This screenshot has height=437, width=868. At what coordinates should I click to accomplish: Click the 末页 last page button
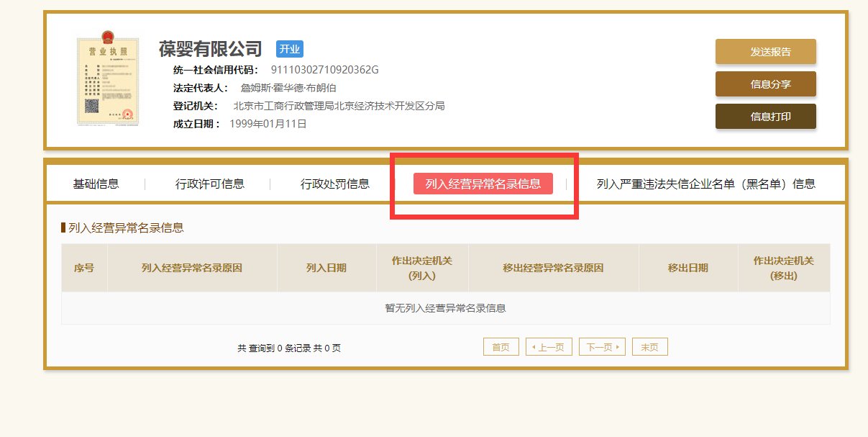coord(649,346)
